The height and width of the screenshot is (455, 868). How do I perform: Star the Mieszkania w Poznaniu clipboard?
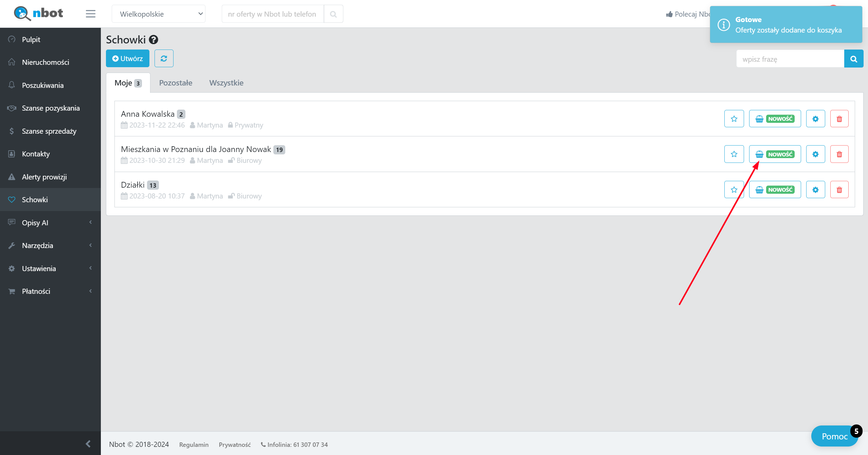[734, 154]
